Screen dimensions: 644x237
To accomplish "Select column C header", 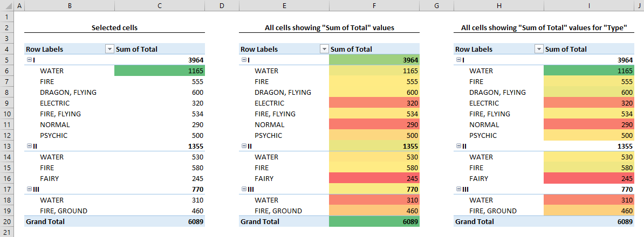I will click(x=159, y=6).
